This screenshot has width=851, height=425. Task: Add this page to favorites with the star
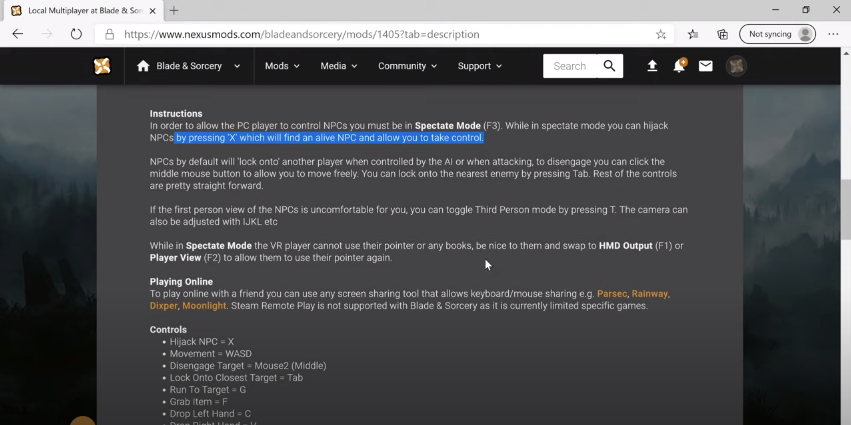[661, 34]
